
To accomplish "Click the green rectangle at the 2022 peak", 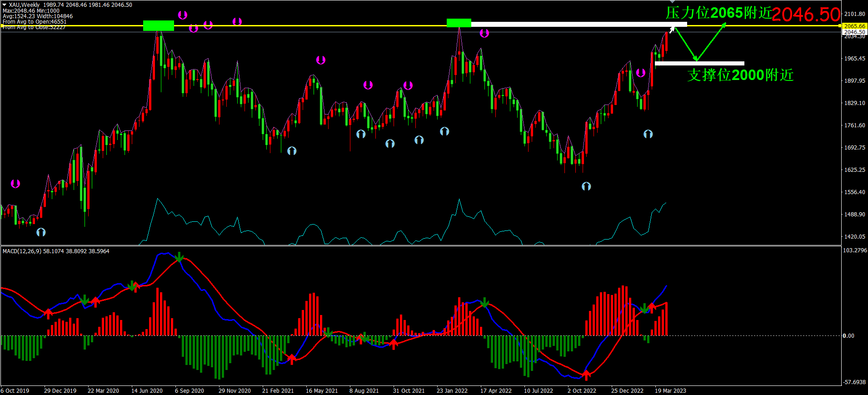I will (x=459, y=23).
